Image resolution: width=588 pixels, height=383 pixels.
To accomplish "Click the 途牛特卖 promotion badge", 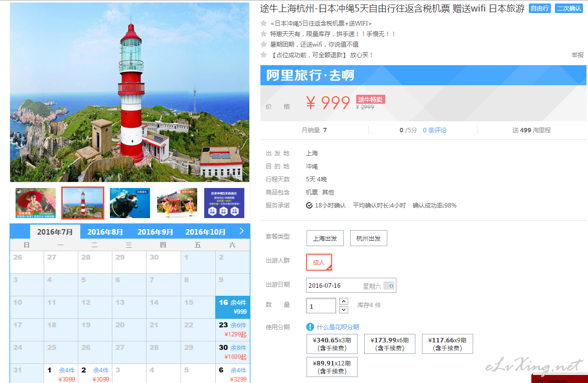I will pos(370,99).
